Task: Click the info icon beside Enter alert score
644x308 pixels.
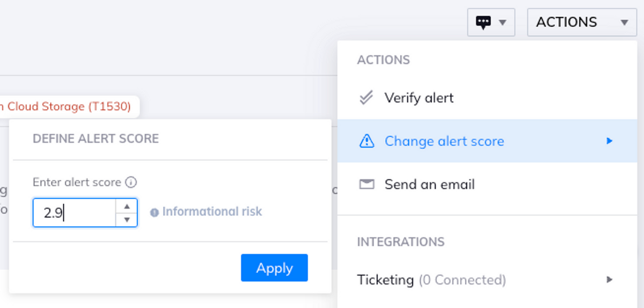Action: [130, 182]
